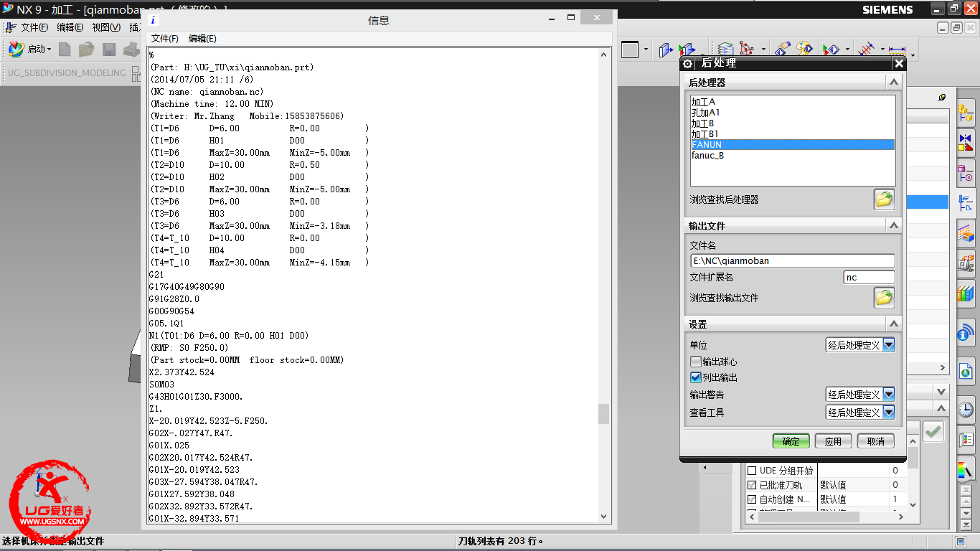This screenshot has height=551, width=980.
Task: Collapse the 后处理器 section
Action: click(x=894, y=82)
